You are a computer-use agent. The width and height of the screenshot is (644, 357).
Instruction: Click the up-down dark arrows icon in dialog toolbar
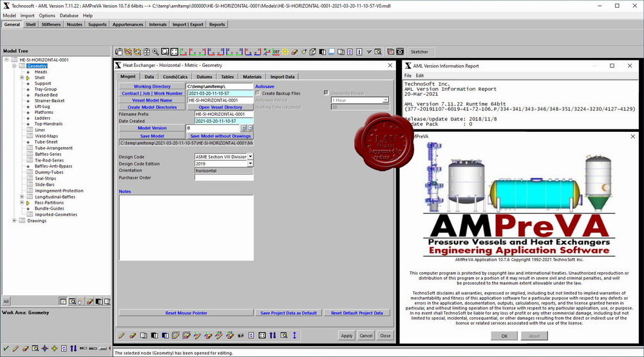tap(272, 335)
